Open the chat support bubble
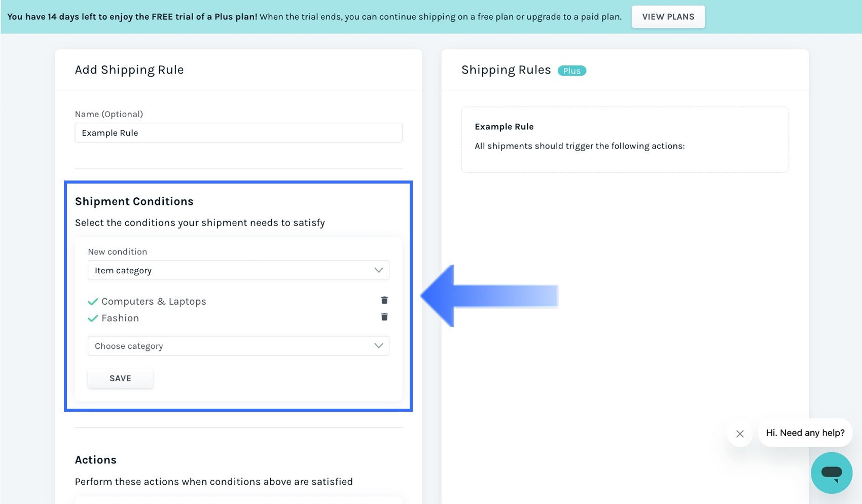The height and width of the screenshot is (504, 862). tap(831, 473)
